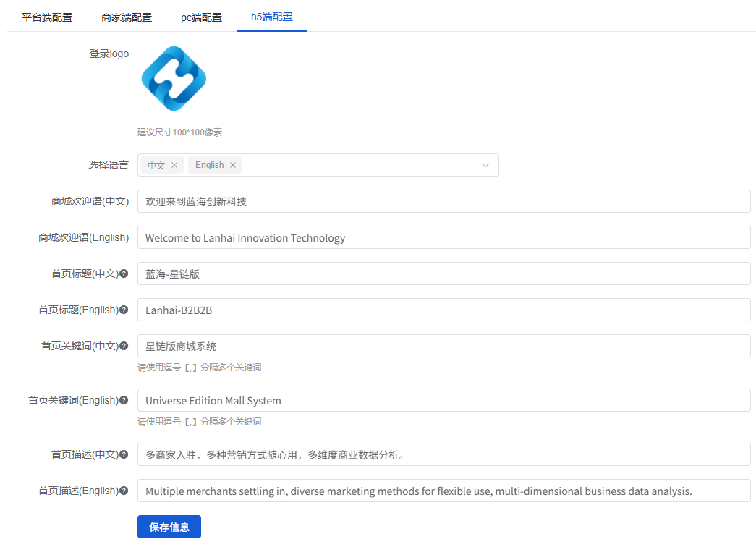Remove the 中文 language tag
756x539 pixels.
coord(174,165)
